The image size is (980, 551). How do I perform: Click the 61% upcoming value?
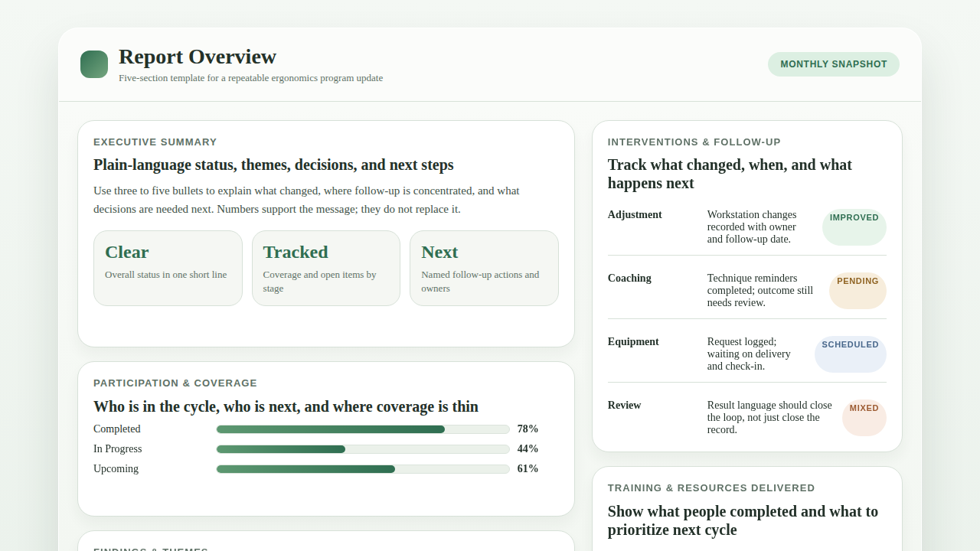(x=528, y=469)
